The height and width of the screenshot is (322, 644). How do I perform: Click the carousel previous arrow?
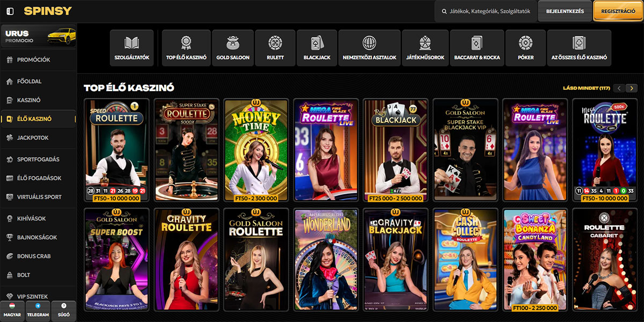tap(618, 86)
